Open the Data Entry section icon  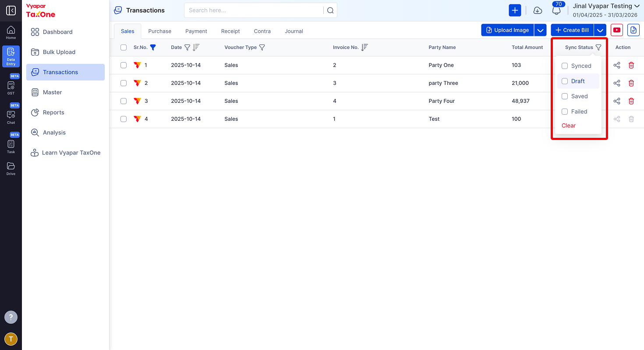pos(11,56)
